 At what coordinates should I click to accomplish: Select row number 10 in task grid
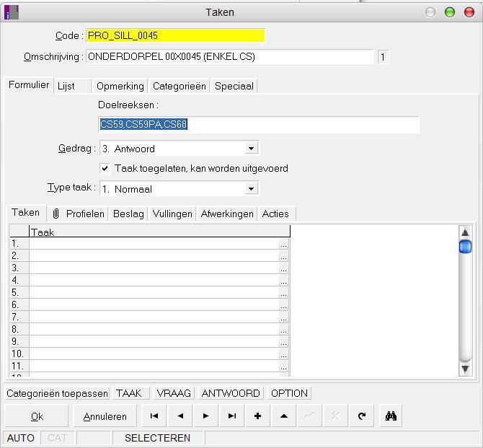point(19,353)
